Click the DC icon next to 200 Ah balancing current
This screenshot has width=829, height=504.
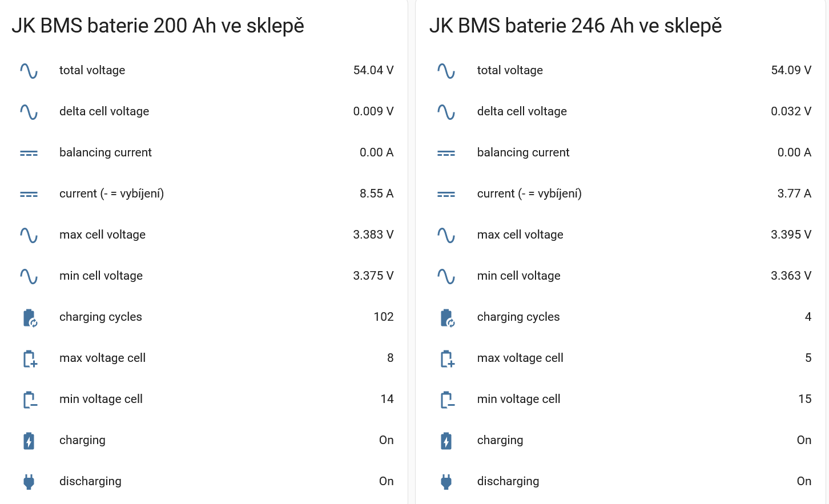pyautogui.click(x=29, y=153)
